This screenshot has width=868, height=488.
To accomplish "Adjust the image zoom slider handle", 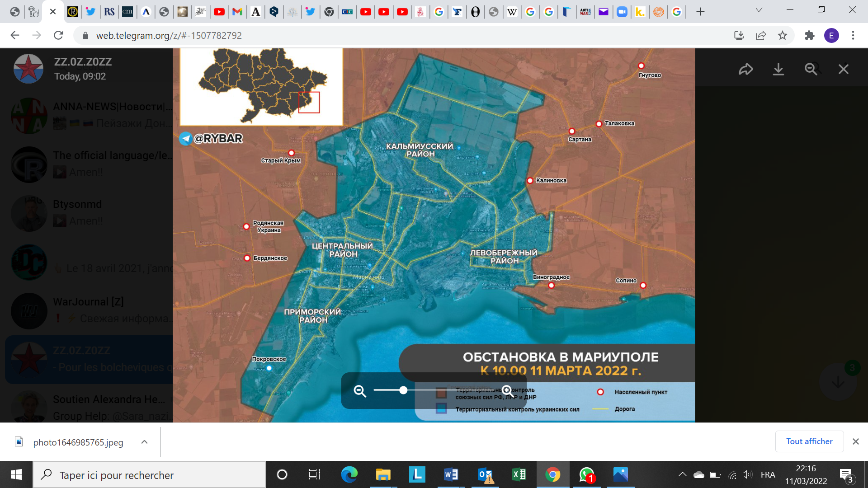I will click(403, 390).
